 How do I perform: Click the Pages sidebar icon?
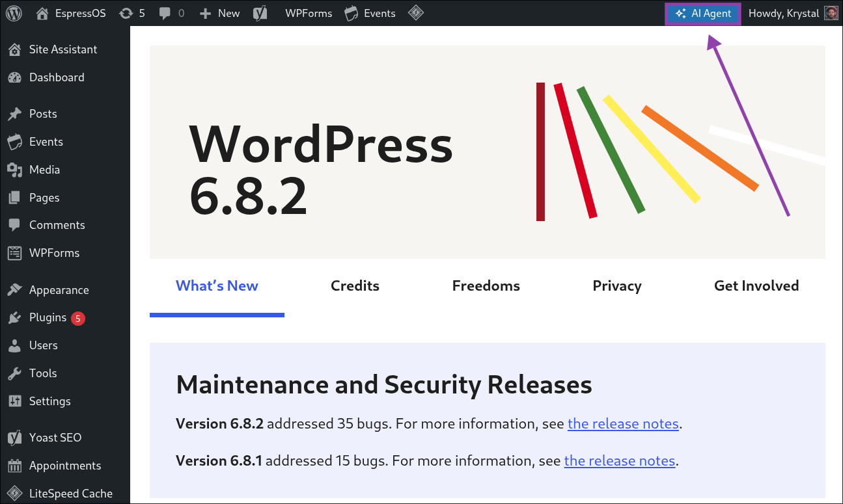14,198
